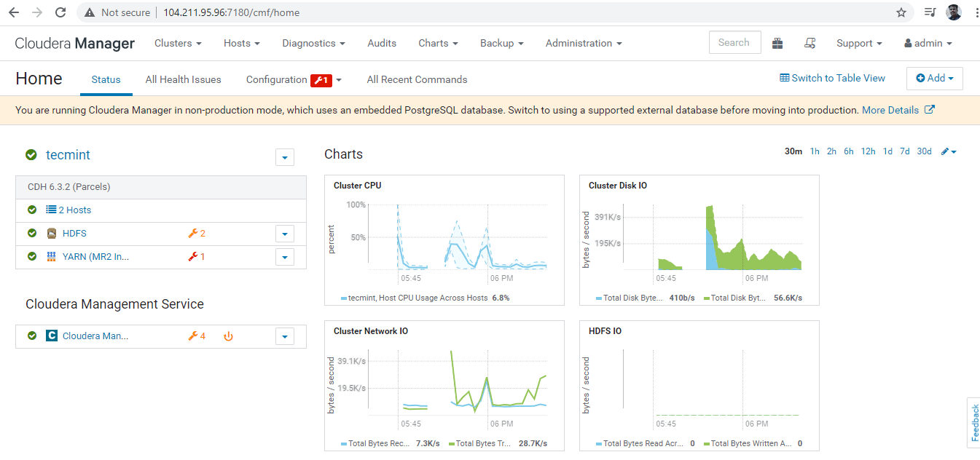Open the Audits menu item

(x=382, y=43)
